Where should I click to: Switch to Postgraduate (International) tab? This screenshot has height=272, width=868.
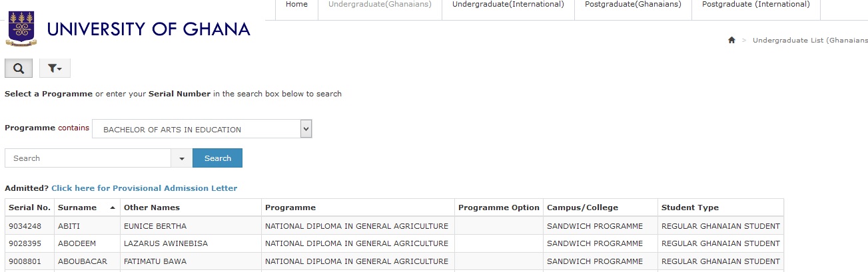click(x=756, y=5)
